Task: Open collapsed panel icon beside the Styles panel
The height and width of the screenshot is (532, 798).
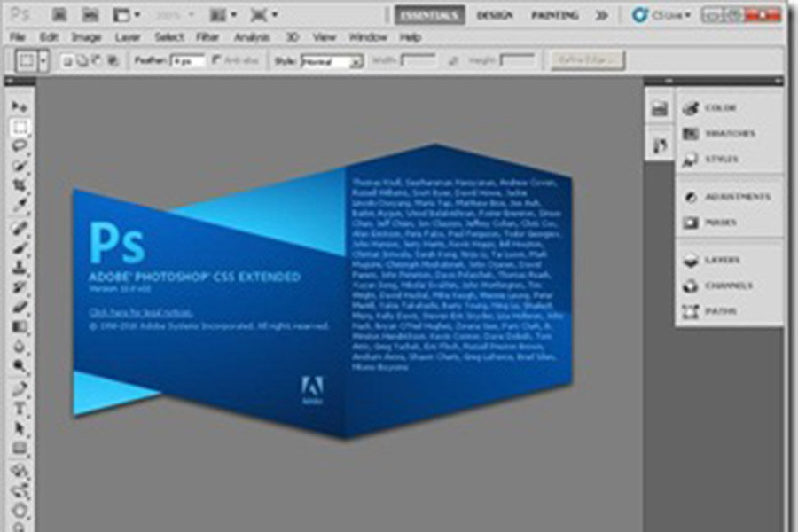Action: (660, 146)
